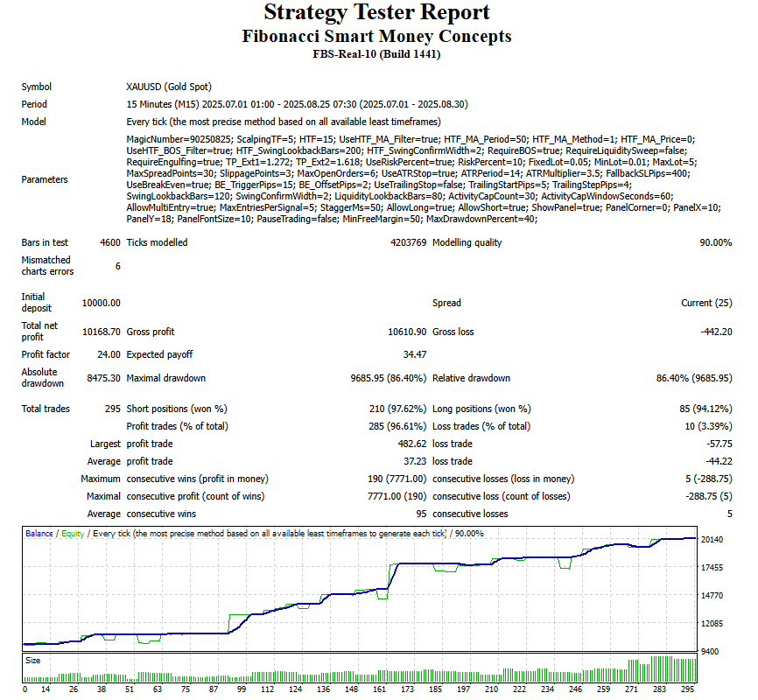Select Ticks modelled value 4203769

point(409,242)
